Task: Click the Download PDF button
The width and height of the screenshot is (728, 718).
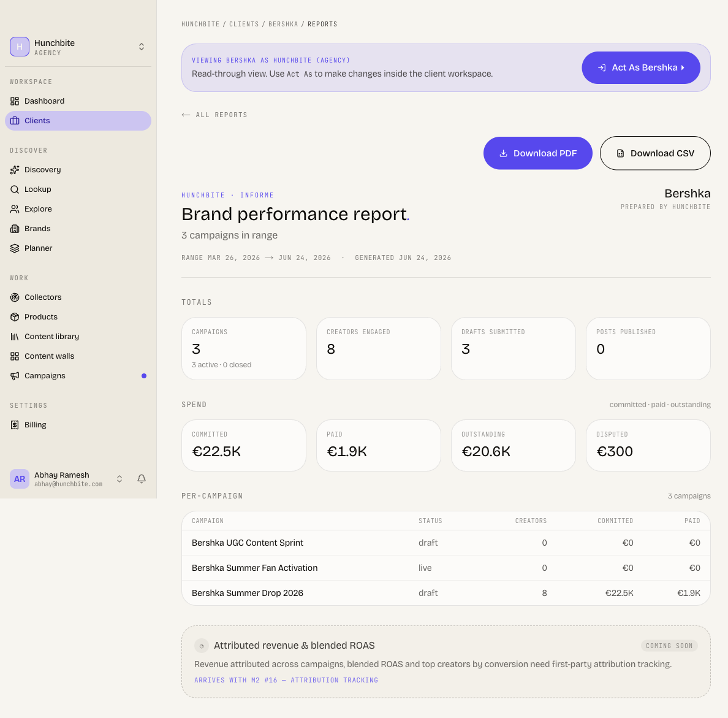Action: (537, 153)
